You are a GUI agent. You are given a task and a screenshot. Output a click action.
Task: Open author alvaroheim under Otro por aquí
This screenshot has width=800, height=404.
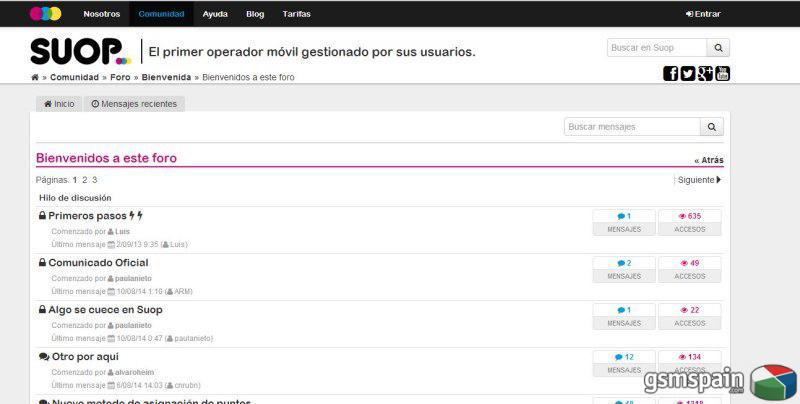[134, 372]
